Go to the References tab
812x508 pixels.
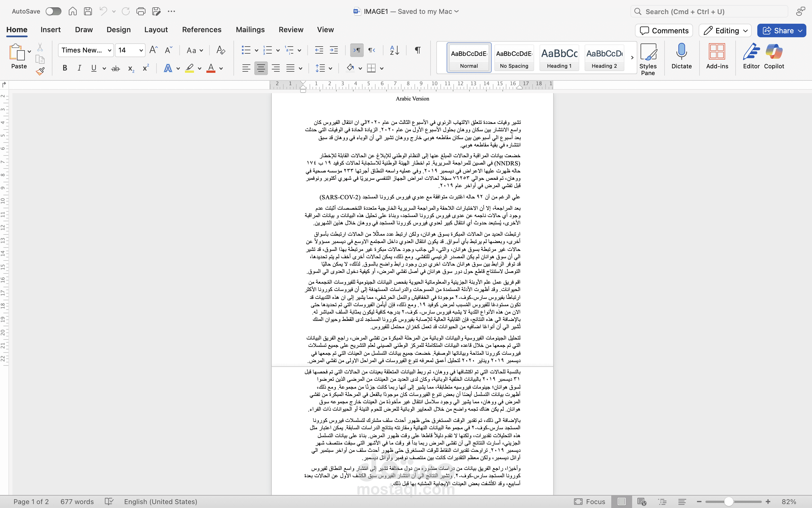(x=202, y=30)
